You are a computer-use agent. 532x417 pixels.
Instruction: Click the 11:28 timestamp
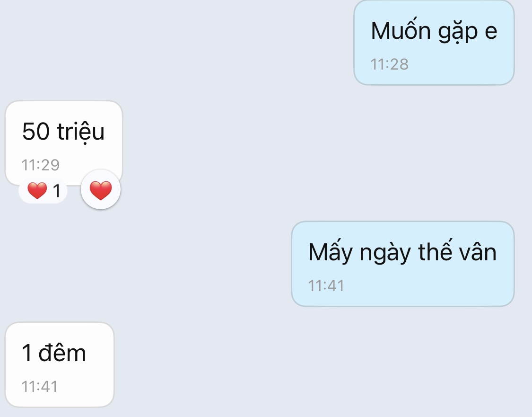[x=389, y=64]
